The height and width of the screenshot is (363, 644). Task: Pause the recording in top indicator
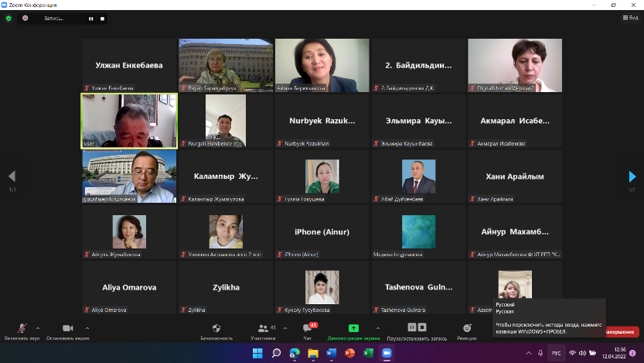tap(91, 18)
